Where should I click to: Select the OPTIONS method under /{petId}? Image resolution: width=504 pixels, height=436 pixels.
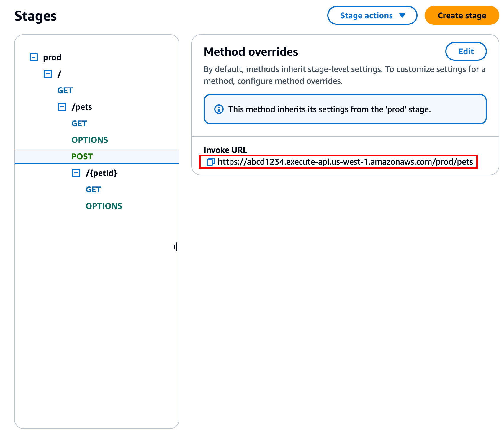[x=104, y=206]
